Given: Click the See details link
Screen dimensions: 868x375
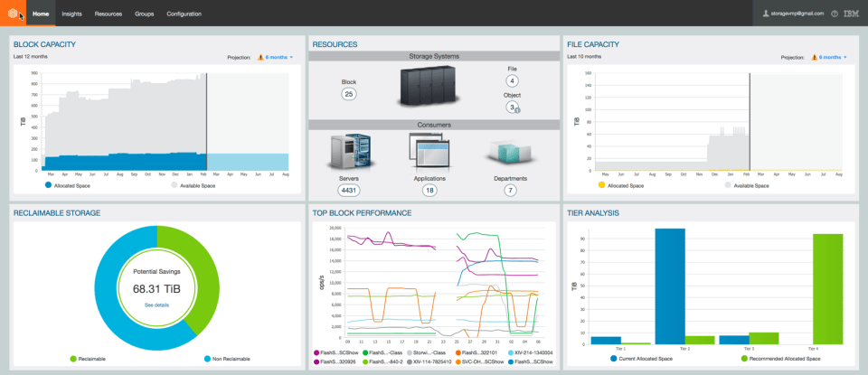Looking at the screenshot, I should pos(156,305).
